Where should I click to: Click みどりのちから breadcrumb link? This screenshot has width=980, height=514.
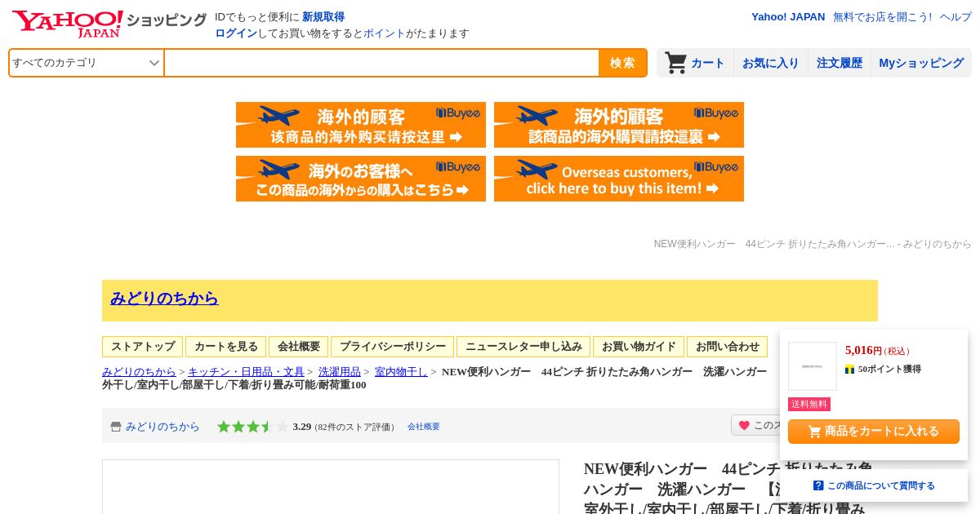pyautogui.click(x=139, y=372)
